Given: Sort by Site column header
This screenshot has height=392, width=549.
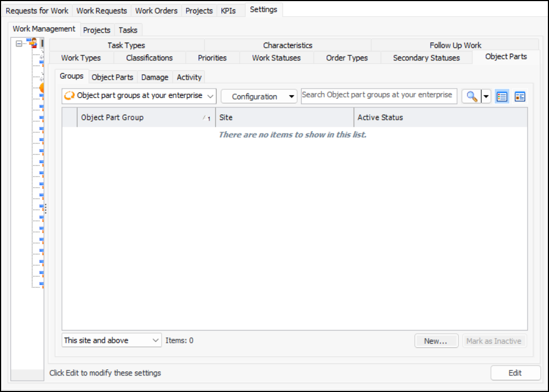Looking at the screenshot, I should click(x=284, y=117).
